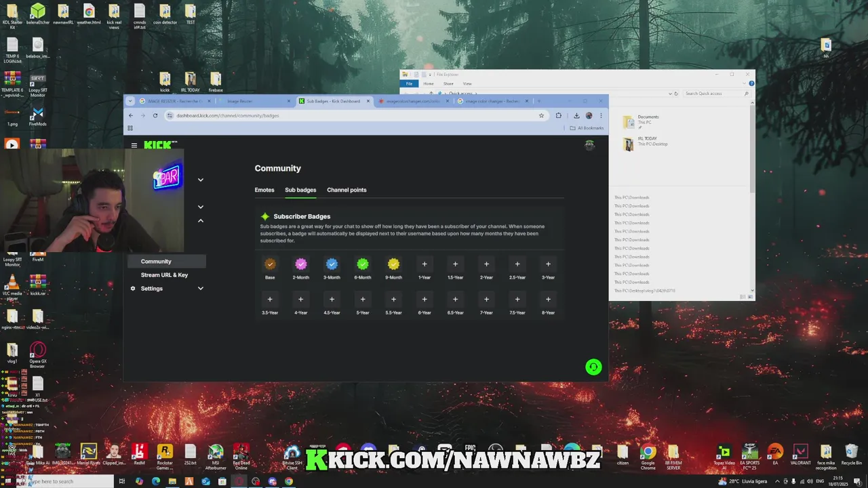Open Chrome downloads icon
This screenshot has height=488, width=868.
[x=576, y=115]
